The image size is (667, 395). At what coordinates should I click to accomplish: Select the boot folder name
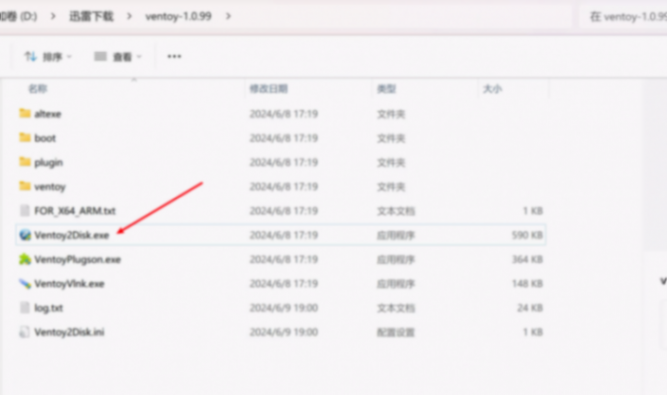(45, 138)
